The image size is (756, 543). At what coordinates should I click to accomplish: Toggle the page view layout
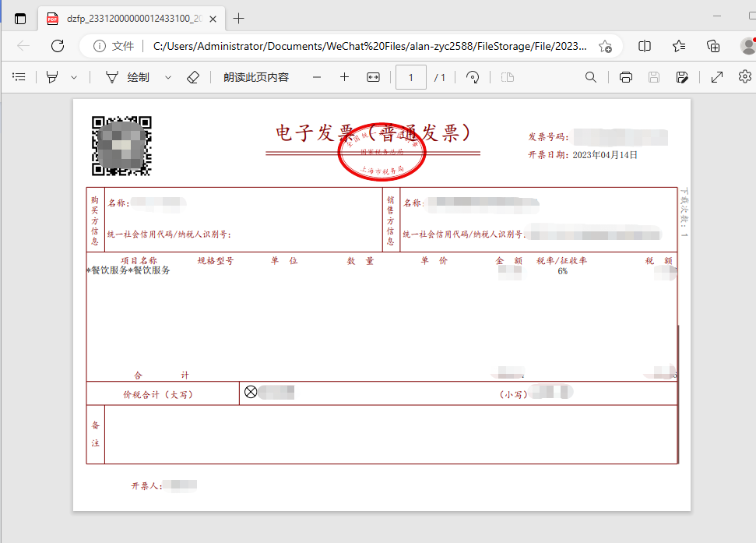507,77
